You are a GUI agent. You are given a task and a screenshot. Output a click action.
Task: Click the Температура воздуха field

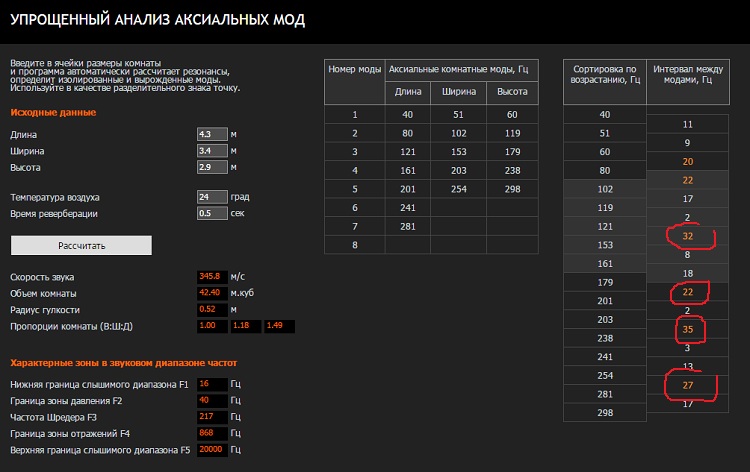[x=212, y=197]
